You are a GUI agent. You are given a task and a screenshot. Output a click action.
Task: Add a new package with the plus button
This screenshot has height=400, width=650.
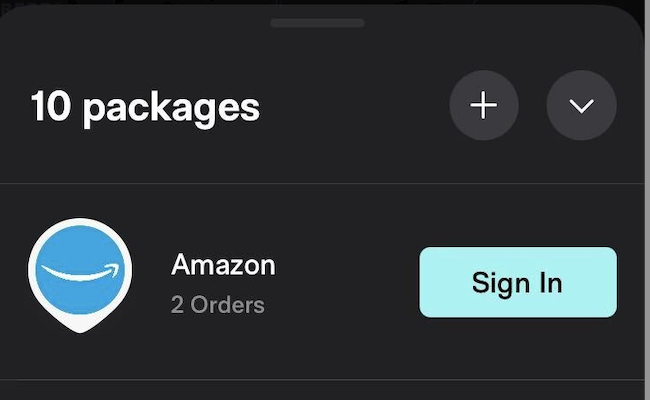484,105
